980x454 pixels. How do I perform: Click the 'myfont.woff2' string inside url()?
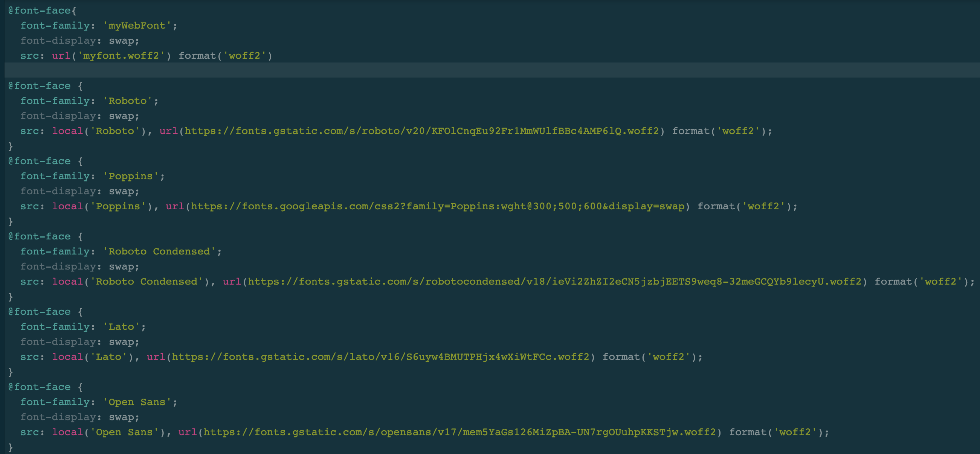121,55
